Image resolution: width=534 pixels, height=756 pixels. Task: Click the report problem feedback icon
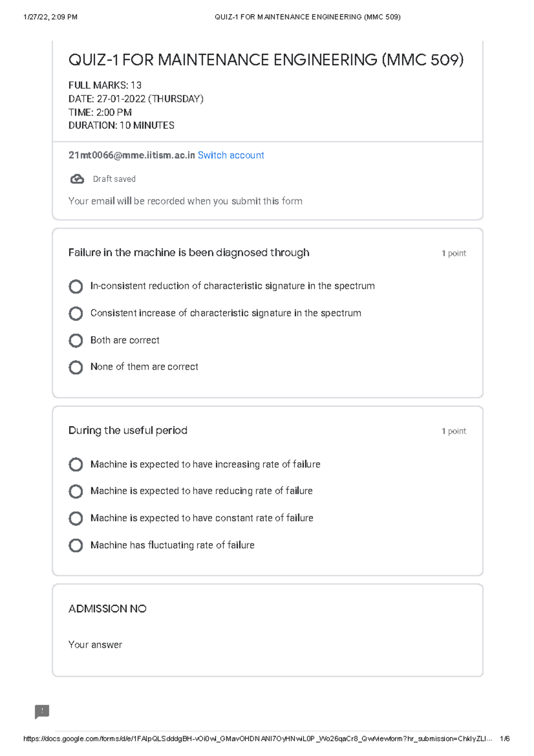pyautogui.click(x=42, y=711)
